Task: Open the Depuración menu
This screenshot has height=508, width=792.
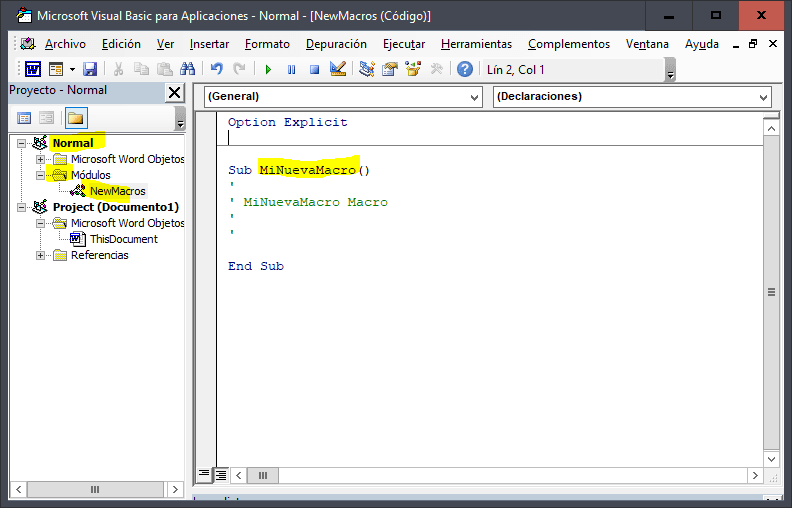Action: (x=336, y=44)
